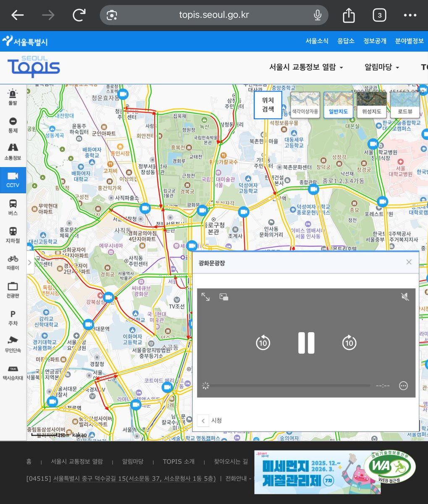428x504 pixels.
Task: Select 지하철 subway in the sidebar
Action: 13,235
